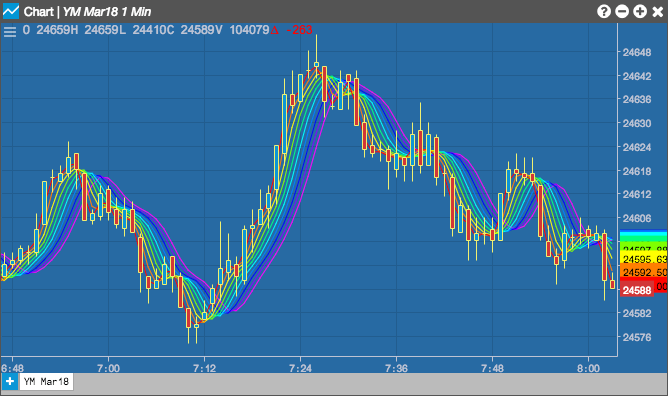Screen dimensions: 668x396
Task: Click the yellow 24595.63 price label
Action: (x=644, y=259)
